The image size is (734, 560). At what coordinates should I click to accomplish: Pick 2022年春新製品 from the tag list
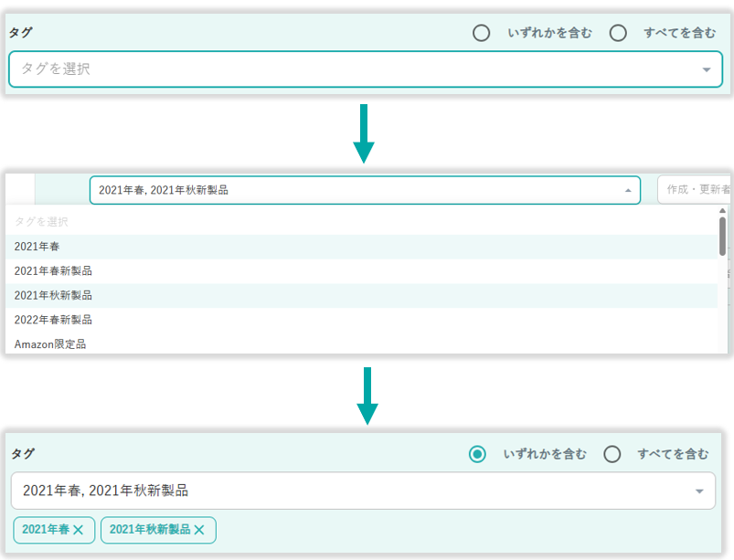point(53,321)
